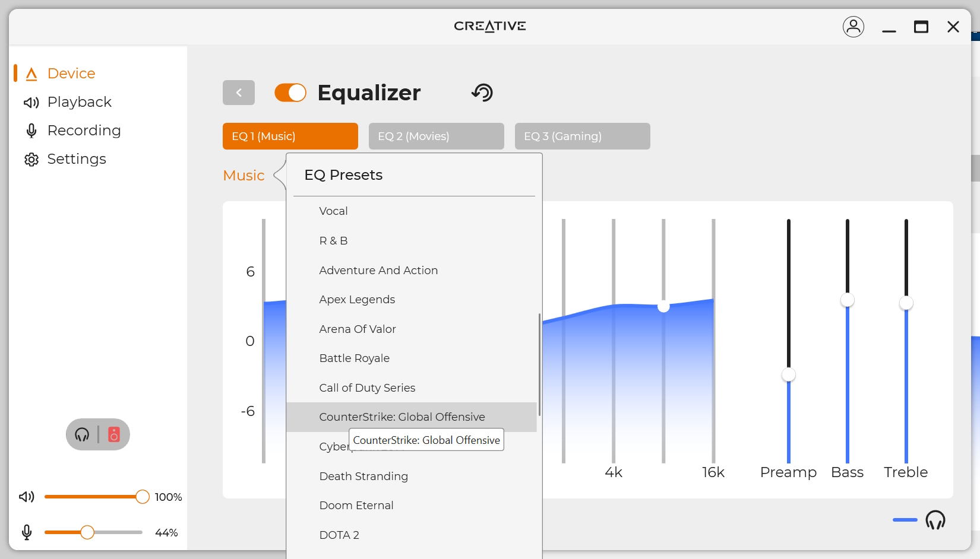Open the Playback section
The height and width of the screenshot is (559, 980).
coord(79,102)
